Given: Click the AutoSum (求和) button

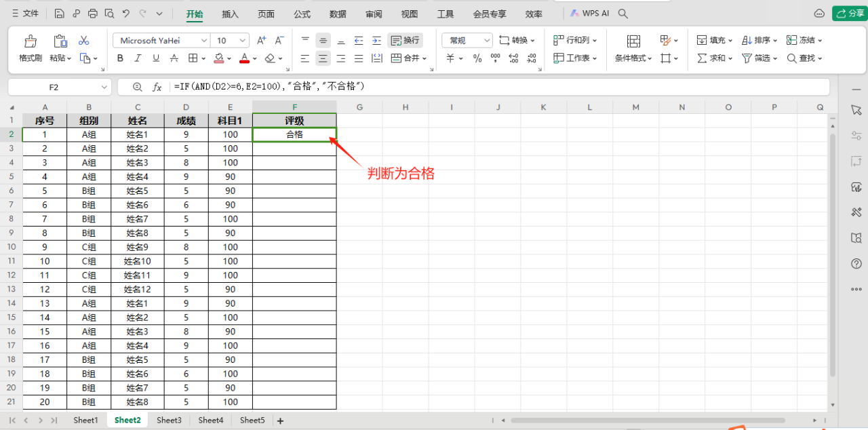Looking at the screenshot, I should coord(715,58).
